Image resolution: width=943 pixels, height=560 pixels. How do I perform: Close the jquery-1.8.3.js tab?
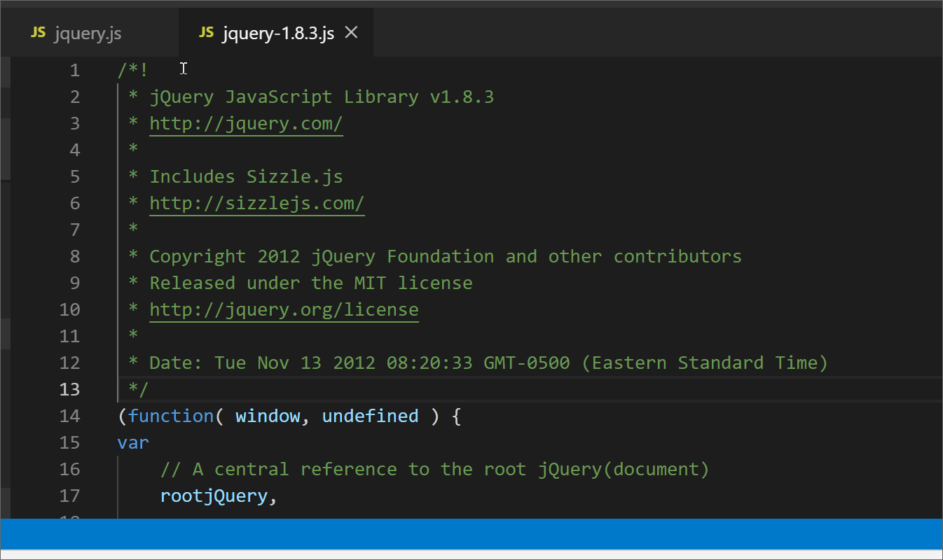tap(352, 32)
